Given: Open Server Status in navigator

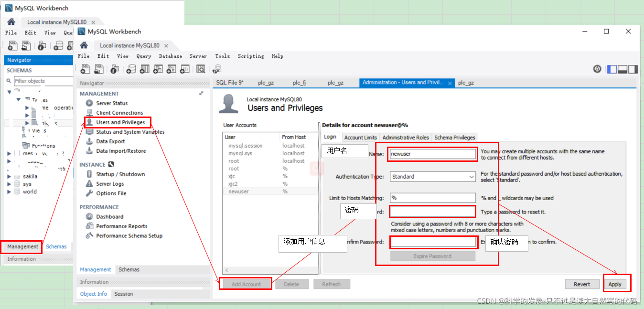Looking at the screenshot, I should tap(112, 103).
